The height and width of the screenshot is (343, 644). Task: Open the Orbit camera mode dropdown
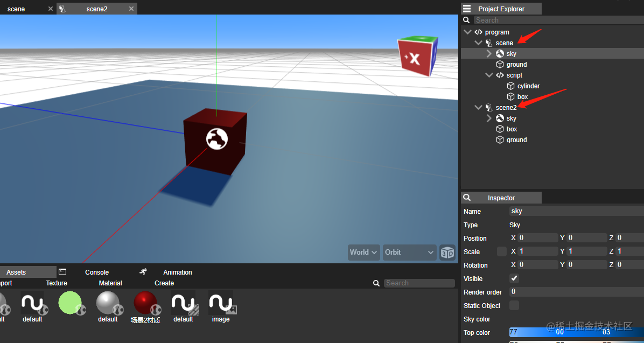409,252
